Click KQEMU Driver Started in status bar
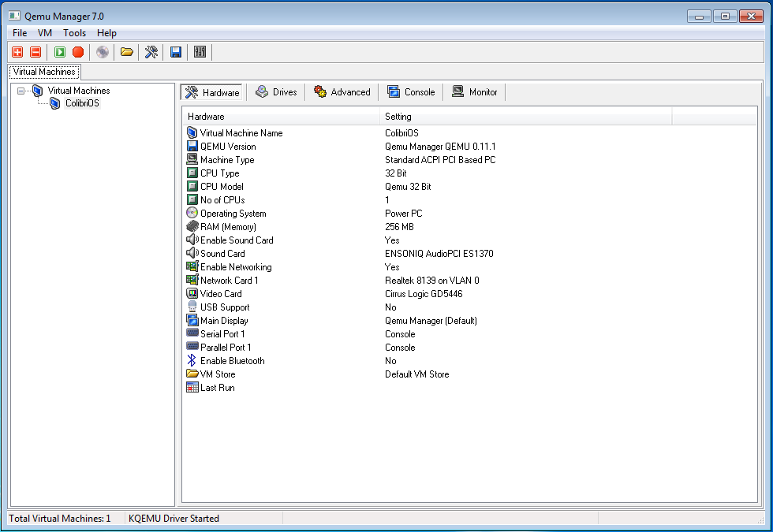This screenshot has width=773, height=532. (174, 519)
